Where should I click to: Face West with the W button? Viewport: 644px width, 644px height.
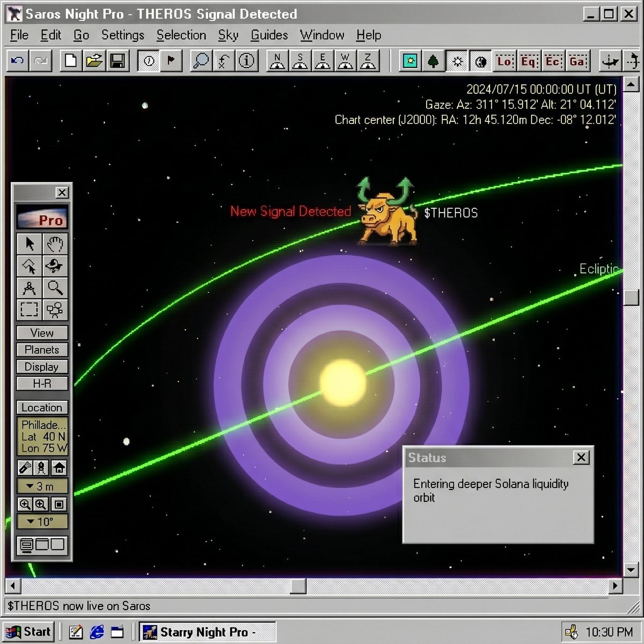point(345,61)
